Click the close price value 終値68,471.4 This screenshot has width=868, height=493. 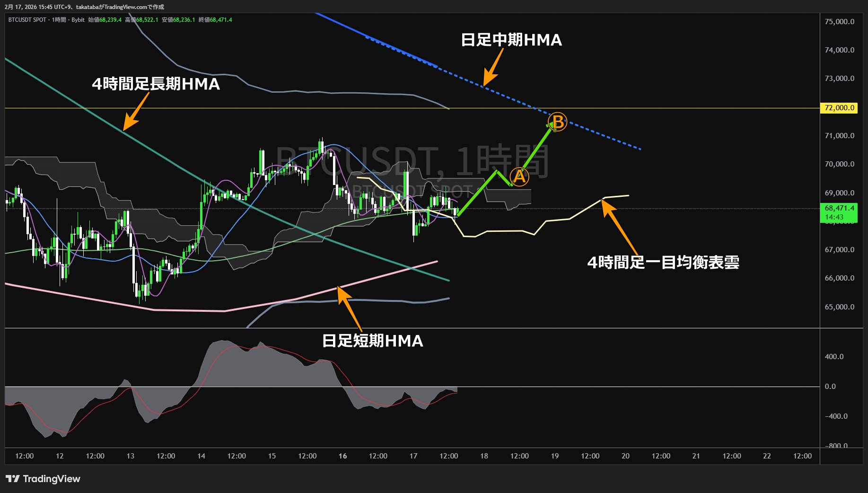pos(215,20)
